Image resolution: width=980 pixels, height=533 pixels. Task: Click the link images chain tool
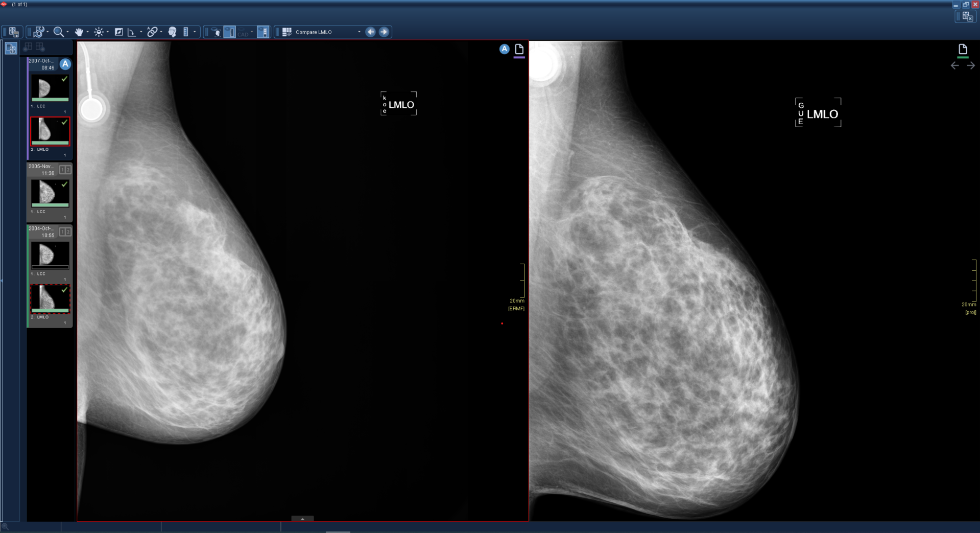click(x=152, y=32)
